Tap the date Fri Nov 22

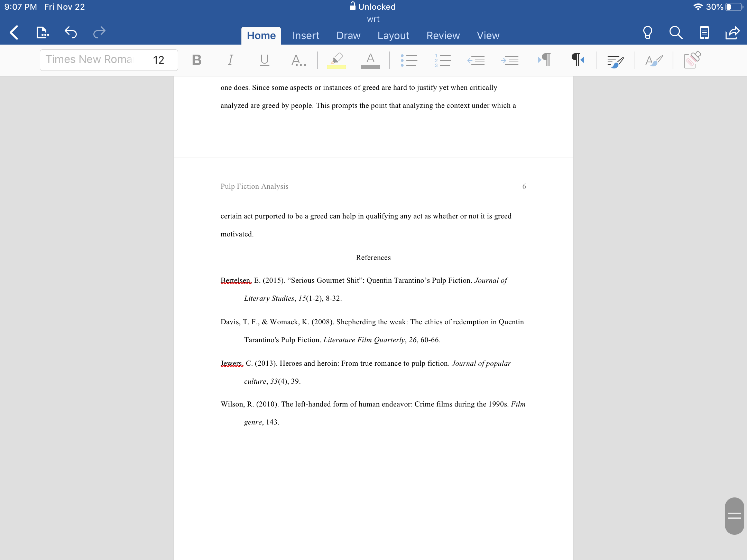[64, 7]
